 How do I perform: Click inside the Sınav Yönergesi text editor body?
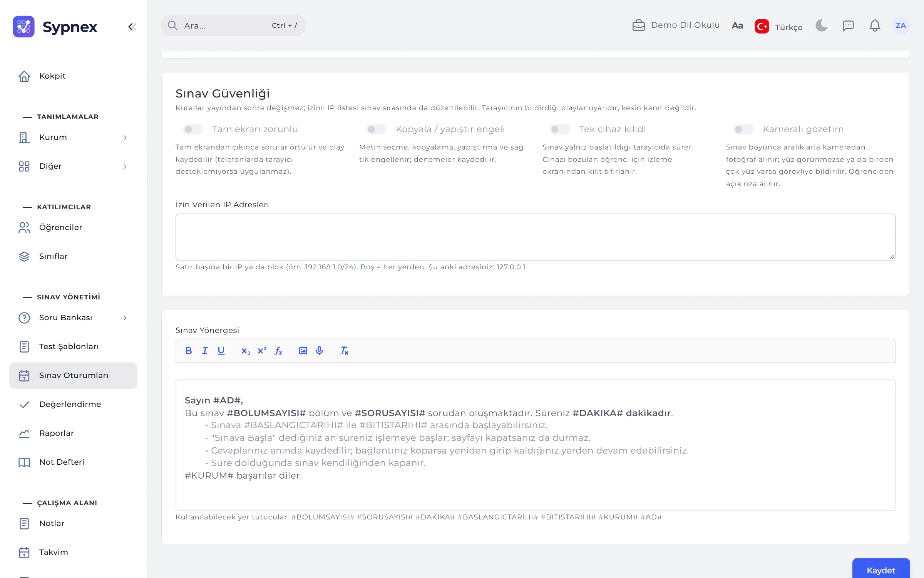click(535, 445)
